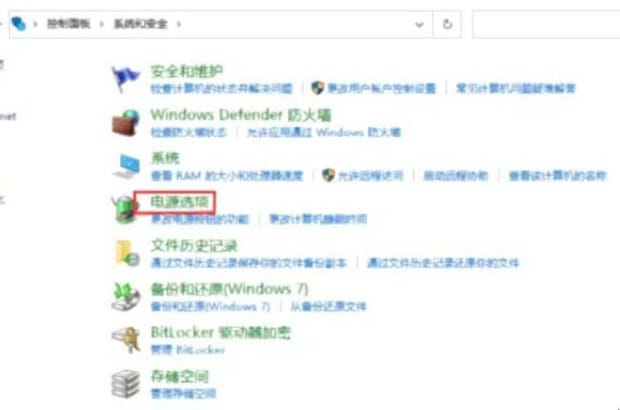This screenshot has height=410, width=620.
Task: Click the Security and Maintenance flag icon
Action: click(125, 79)
